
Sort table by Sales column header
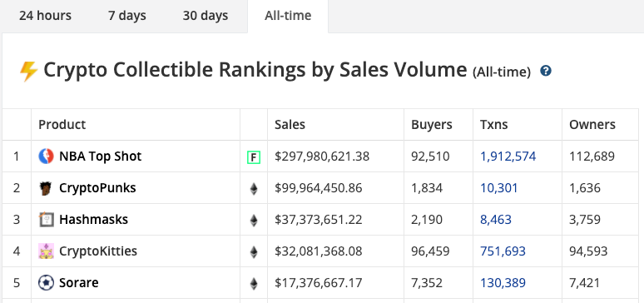click(x=290, y=125)
